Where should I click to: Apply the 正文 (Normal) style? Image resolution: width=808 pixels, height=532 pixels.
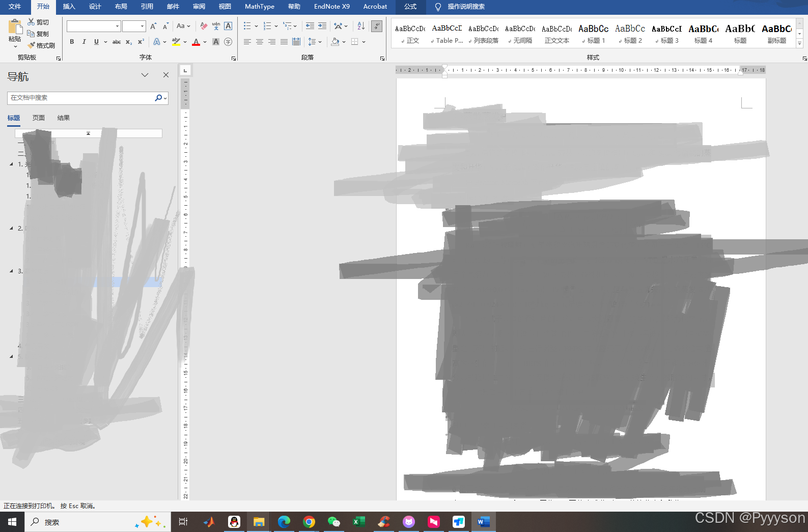click(x=410, y=34)
